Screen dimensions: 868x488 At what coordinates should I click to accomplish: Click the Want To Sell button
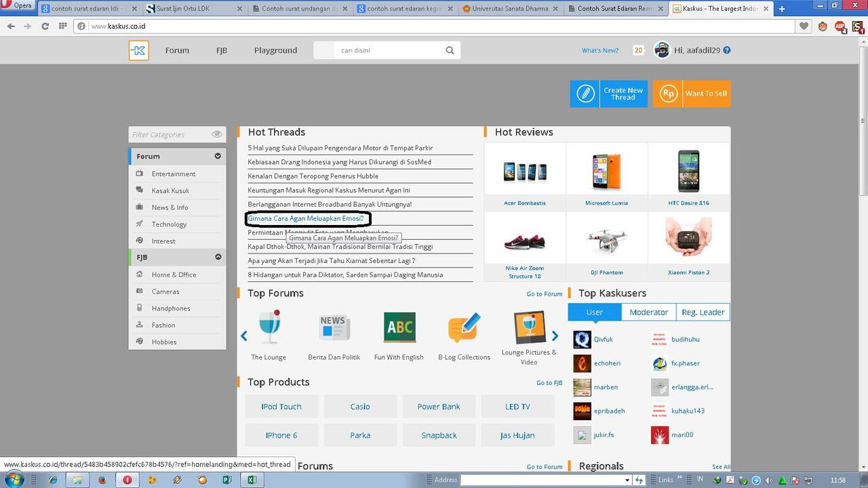(692, 94)
